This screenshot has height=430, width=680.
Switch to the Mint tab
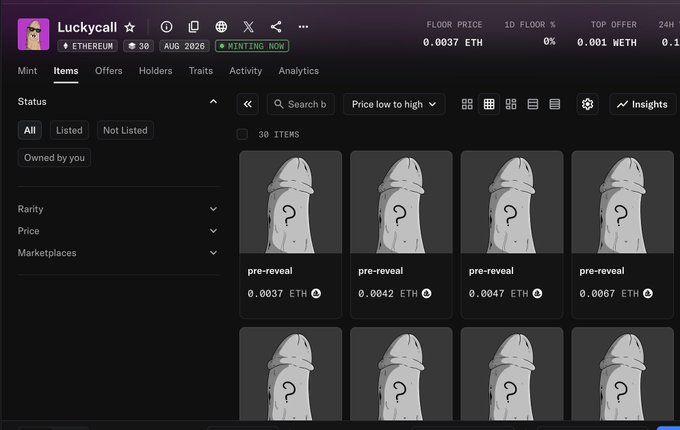[x=27, y=71]
